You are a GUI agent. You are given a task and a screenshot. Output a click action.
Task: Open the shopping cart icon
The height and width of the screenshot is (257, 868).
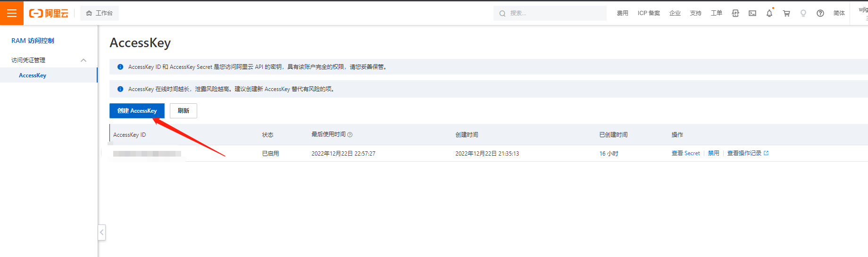786,13
